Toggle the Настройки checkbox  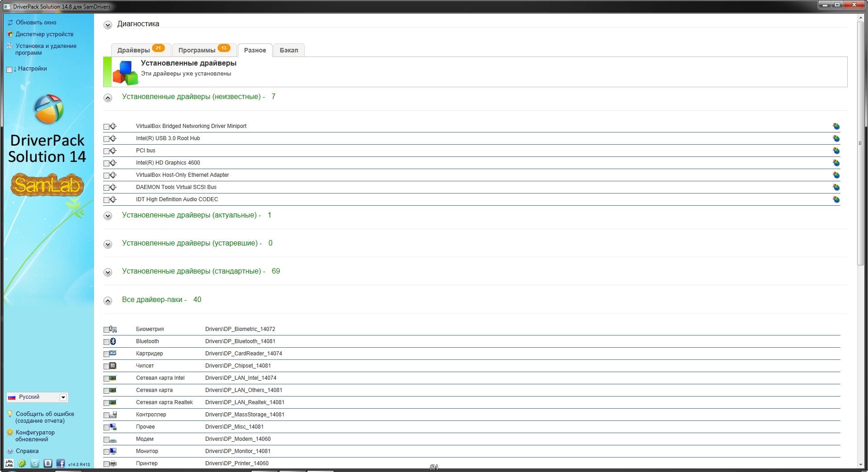[x=9, y=69]
